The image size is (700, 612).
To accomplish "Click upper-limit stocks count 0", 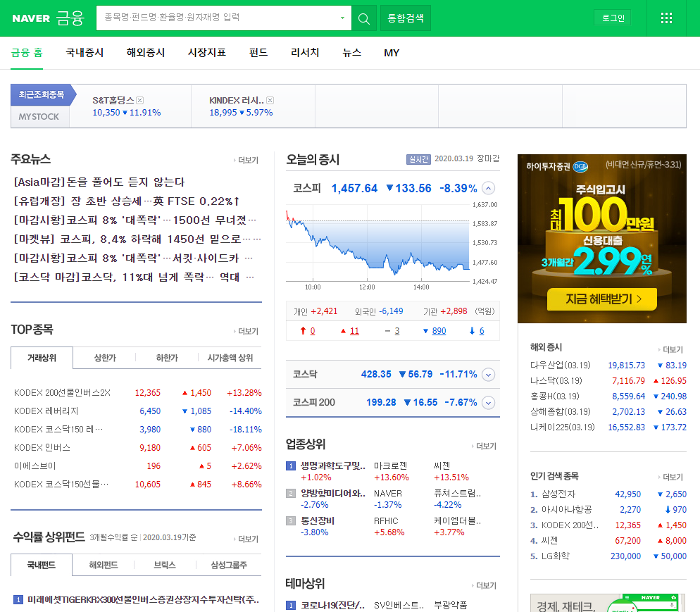I will [x=313, y=331].
